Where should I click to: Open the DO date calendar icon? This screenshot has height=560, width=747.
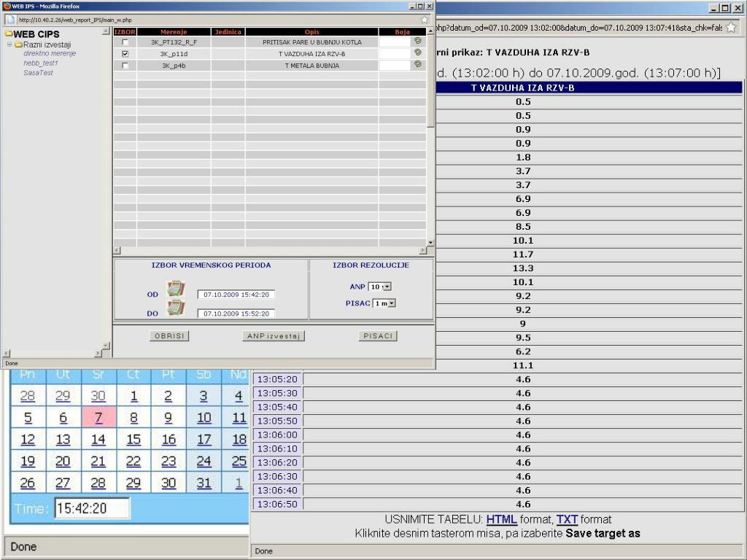175,308
